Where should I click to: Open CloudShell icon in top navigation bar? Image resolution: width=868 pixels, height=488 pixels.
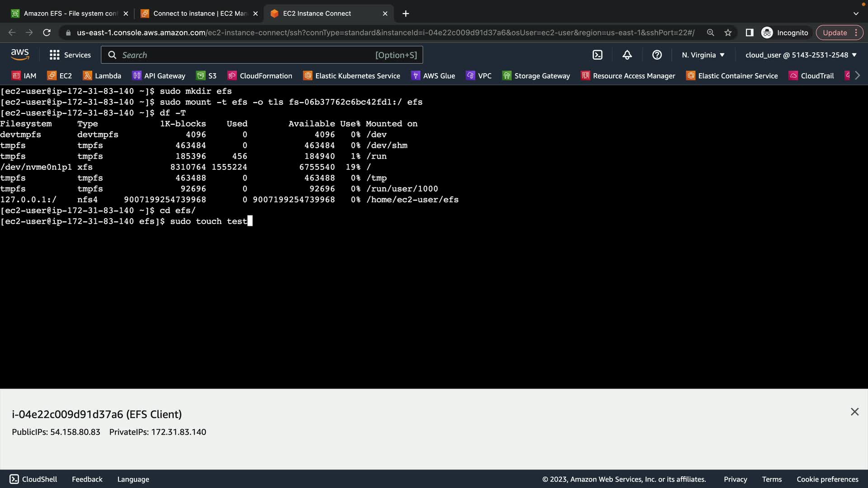597,55
